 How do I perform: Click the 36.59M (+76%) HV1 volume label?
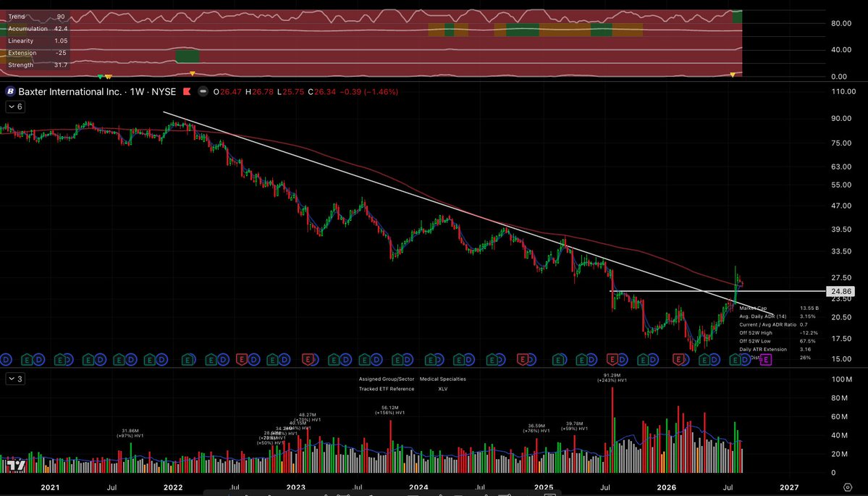[536, 429]
